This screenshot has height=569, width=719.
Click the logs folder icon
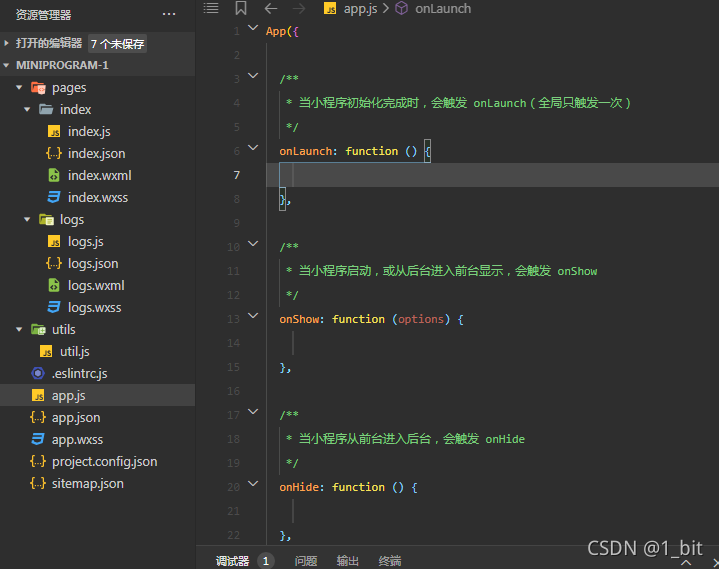46,220
